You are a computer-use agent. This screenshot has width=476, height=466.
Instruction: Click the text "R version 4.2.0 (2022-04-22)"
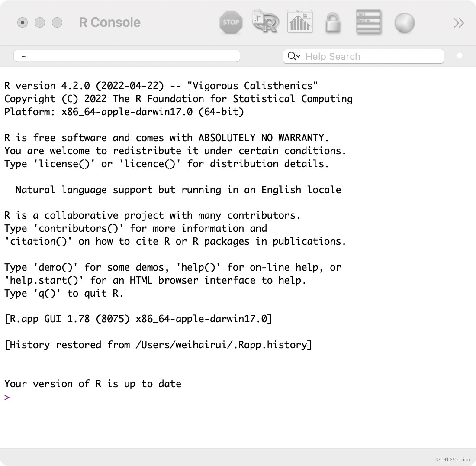(84, 86)
